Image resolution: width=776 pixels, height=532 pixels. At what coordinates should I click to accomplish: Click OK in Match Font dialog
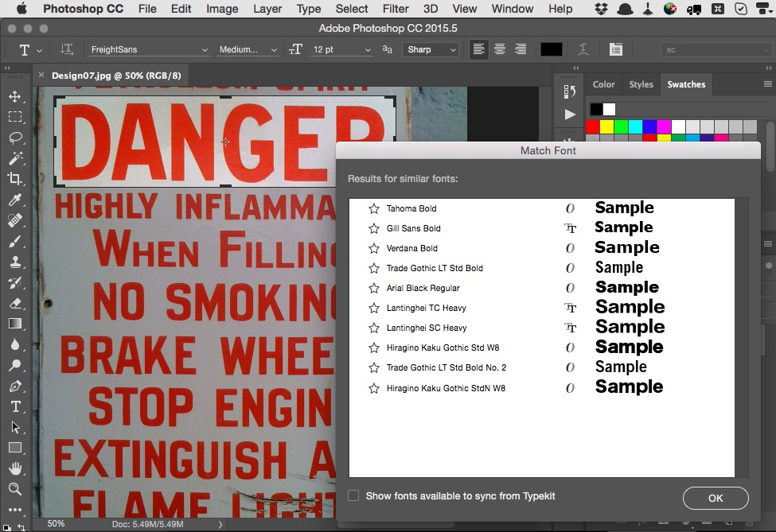tap(715, 498)
